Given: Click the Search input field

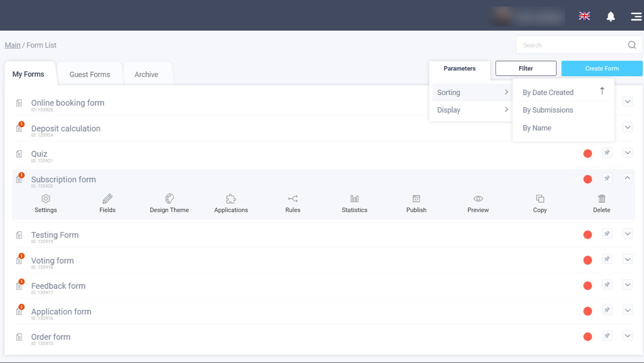Looking at the screenshot, I should (x=571, y=45).
